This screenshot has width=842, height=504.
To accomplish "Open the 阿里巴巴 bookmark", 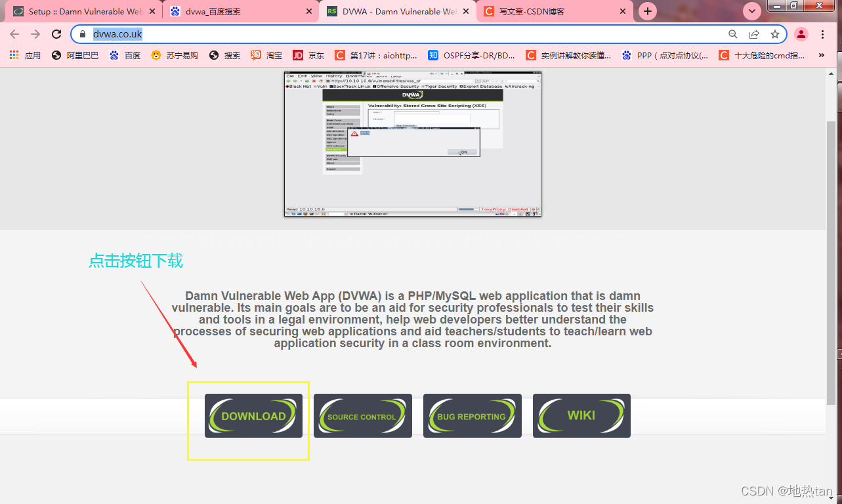I will coord(75,56).
